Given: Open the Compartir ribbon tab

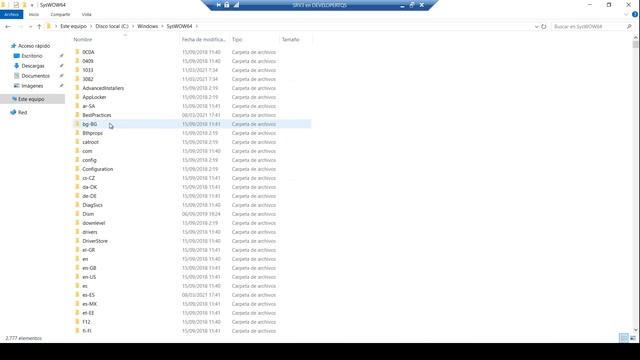Looking at the screenshot, I should click(x=60, y=14).
